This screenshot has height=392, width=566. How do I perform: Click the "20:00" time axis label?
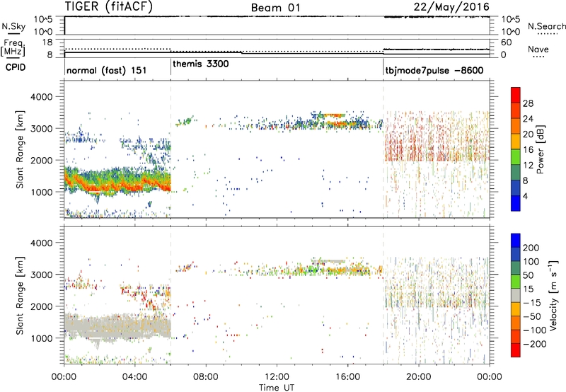(418, 377)
